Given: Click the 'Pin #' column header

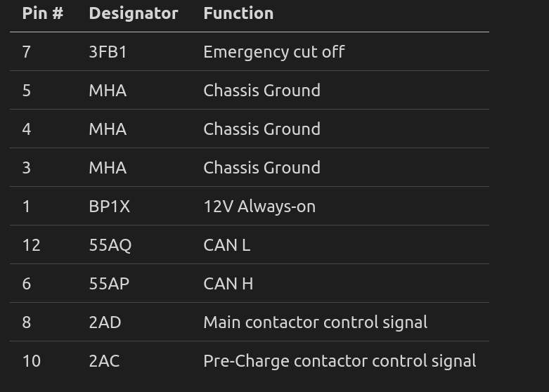Looking at the screenshot, I should coord(43,13).
